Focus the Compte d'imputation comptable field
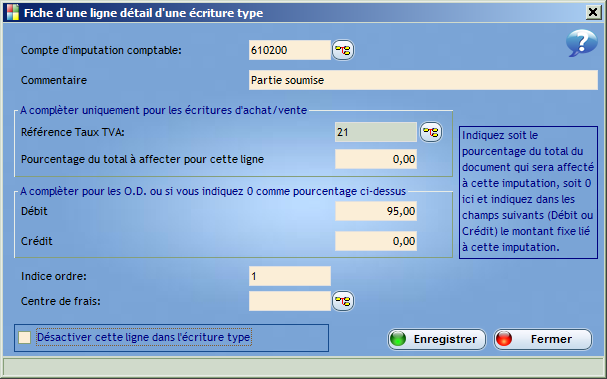The image size is (607, 379). pos(290,50)
